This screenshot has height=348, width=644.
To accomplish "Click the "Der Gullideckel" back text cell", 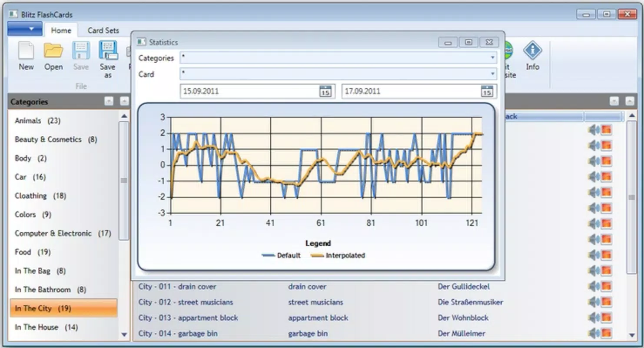I will point(464,286).
